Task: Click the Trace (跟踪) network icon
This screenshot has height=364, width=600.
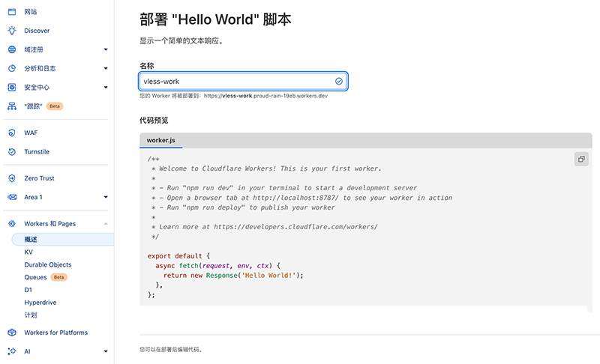Action: point(12,106)
